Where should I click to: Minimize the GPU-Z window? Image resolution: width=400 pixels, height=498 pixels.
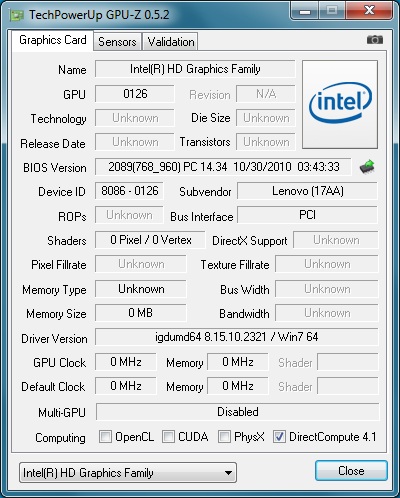click(305, 10)
